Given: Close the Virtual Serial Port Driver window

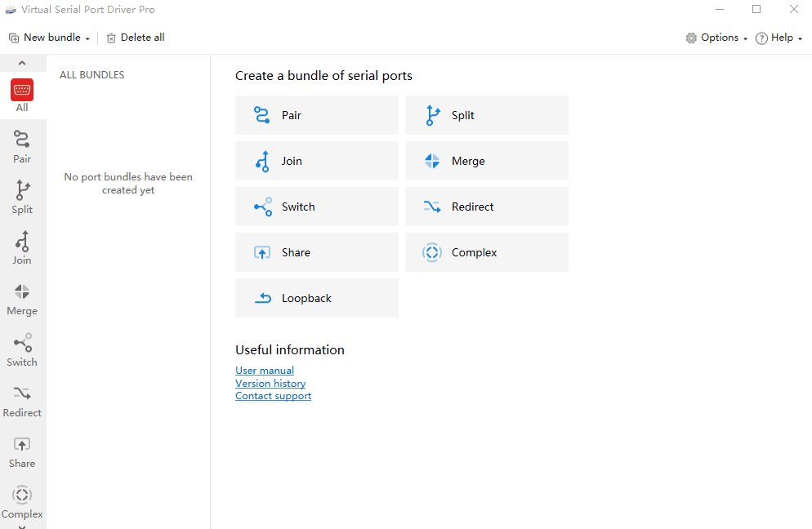Looking at the screenshot, I should pos(794,9).
